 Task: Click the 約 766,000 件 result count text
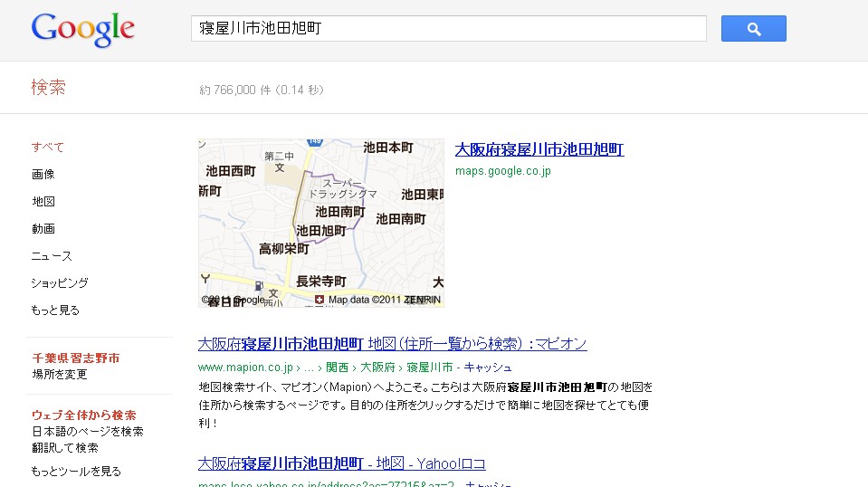(262, 90)
